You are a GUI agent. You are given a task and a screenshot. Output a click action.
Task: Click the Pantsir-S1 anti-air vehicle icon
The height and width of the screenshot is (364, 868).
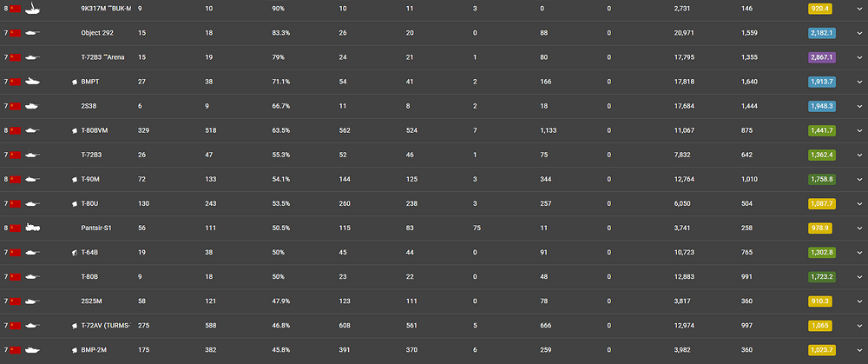[x=32, y=228]
